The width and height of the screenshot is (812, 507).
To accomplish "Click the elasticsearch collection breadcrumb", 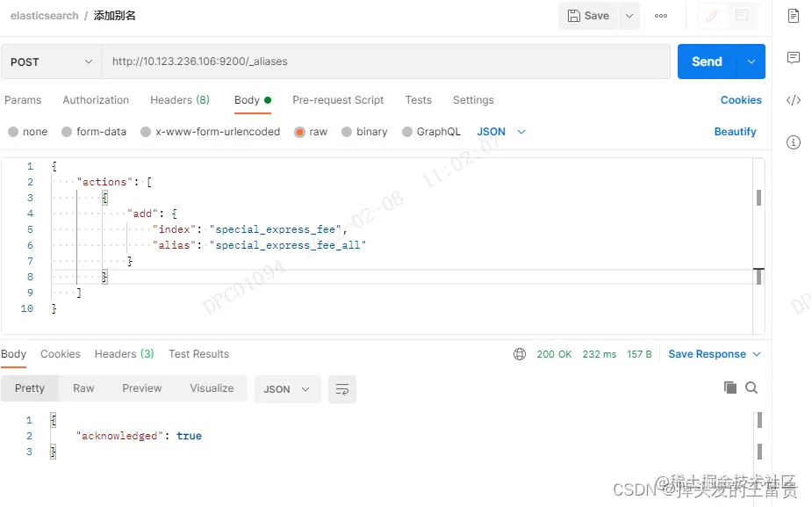I will 45,16.
